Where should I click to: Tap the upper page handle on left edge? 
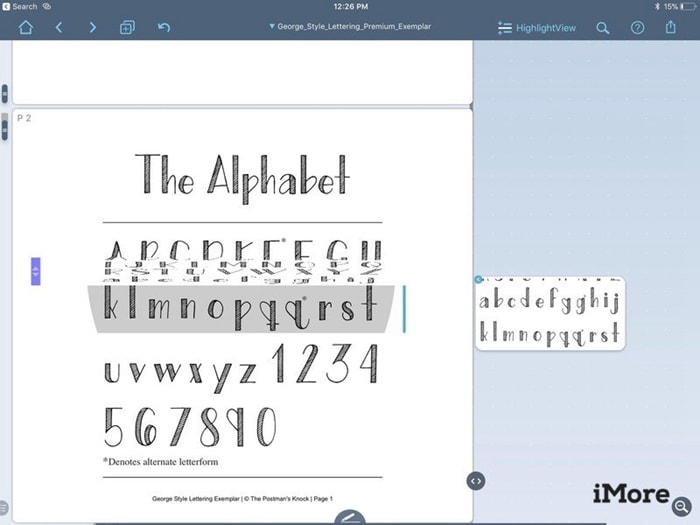coord(4,94)
